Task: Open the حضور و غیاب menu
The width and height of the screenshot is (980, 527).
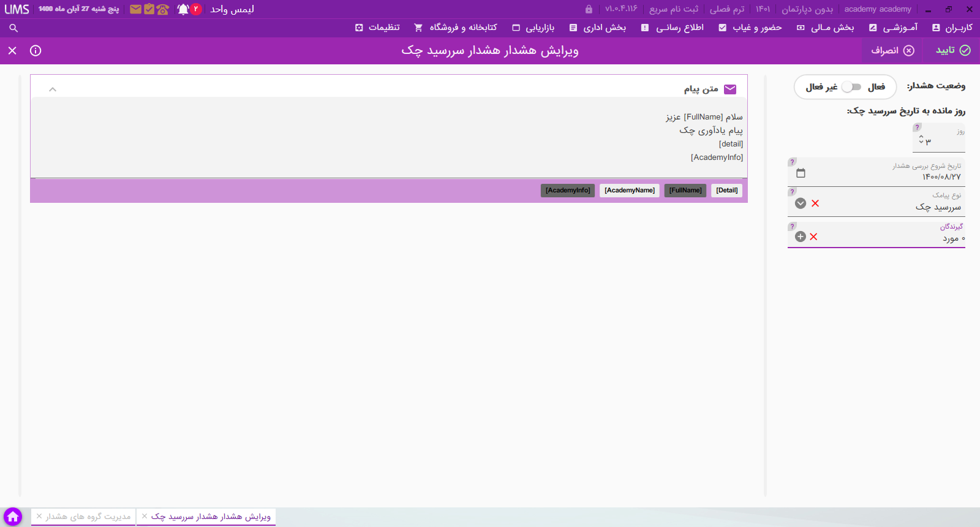Action: click(750, 28)
